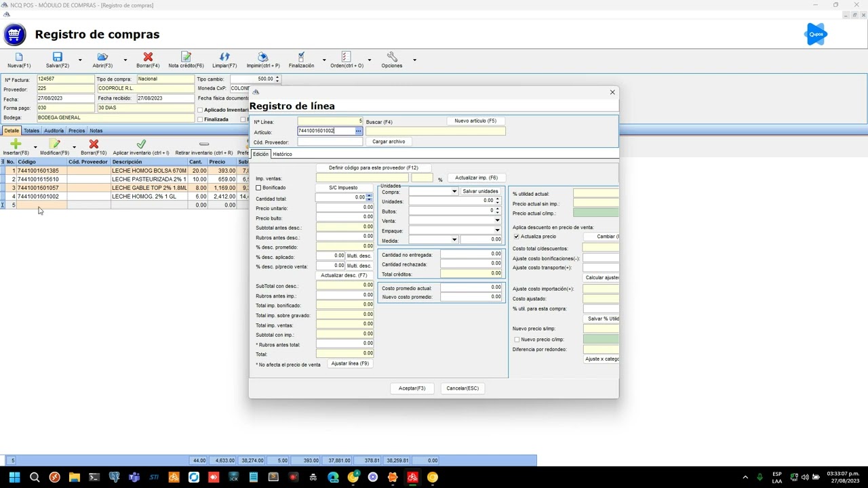Click the Tipo cambio stepper arrows
Viewport: 868px width, 488px height.
[277, 79]
